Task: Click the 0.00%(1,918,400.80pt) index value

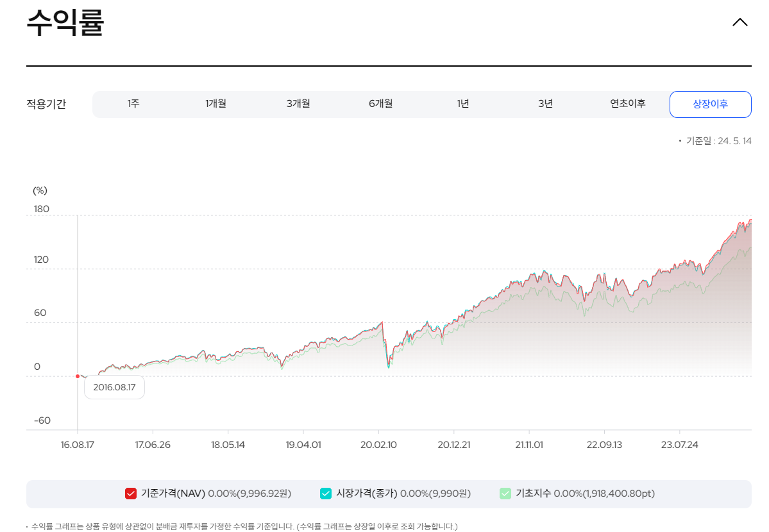Action: click(604, 494)
